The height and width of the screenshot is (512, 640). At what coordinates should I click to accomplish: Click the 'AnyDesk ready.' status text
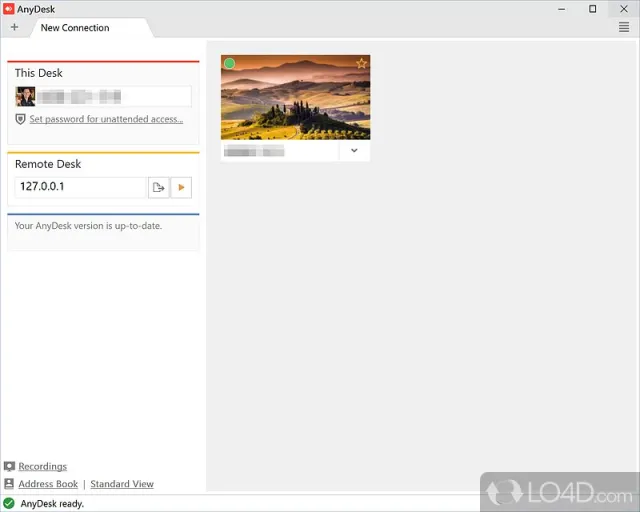coord(52,504)
